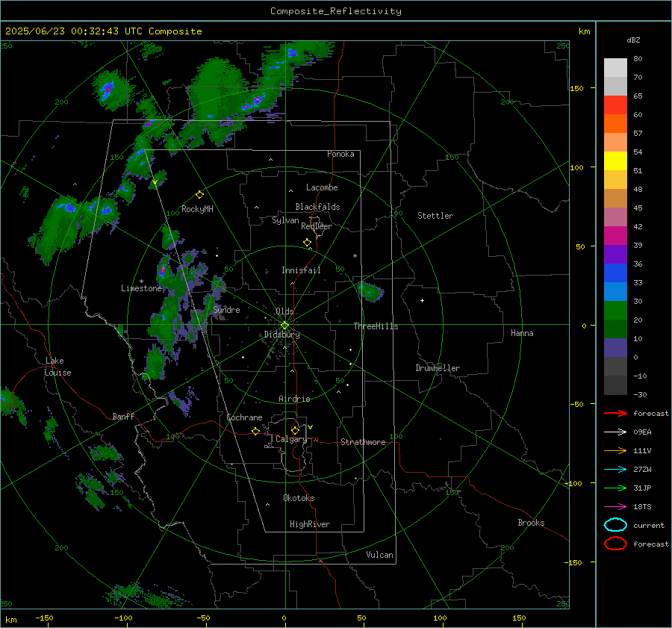Viewport: 672px width, 628px height.
Task: Click the Vulcan label
Action: pyautogui.click(x=379, y=555)
